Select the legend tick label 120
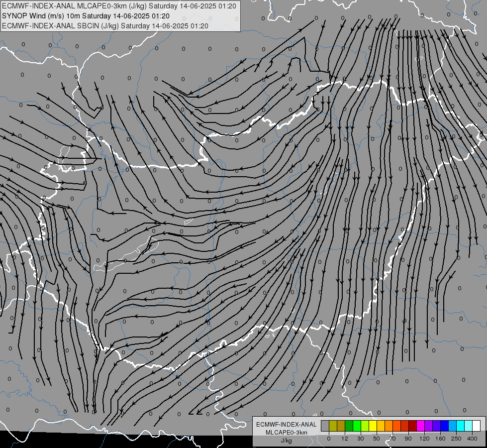This screenshot has height=448, width=487. click(x=424, y=439)
